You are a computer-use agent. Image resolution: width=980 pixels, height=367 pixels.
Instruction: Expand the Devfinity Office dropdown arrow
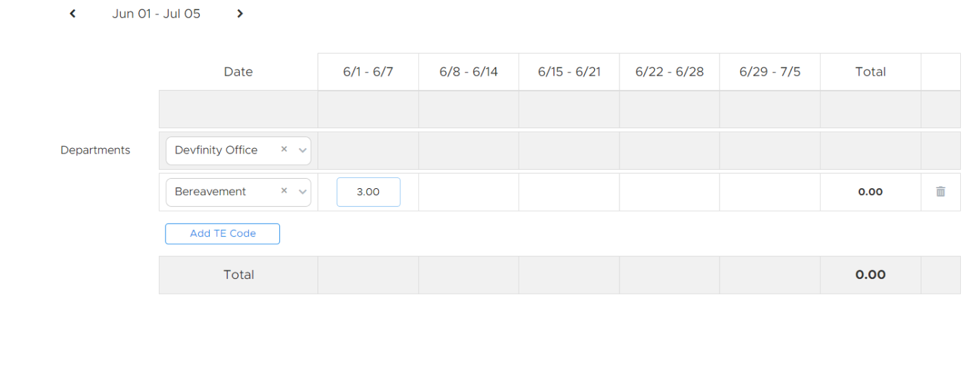tap(303, 150)
